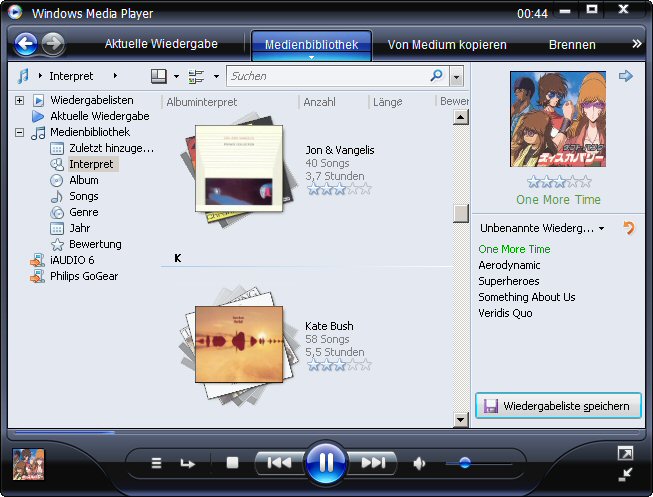Click the music note library icon in breadcrumb
The image size is (653, 497).
[23, 76]
